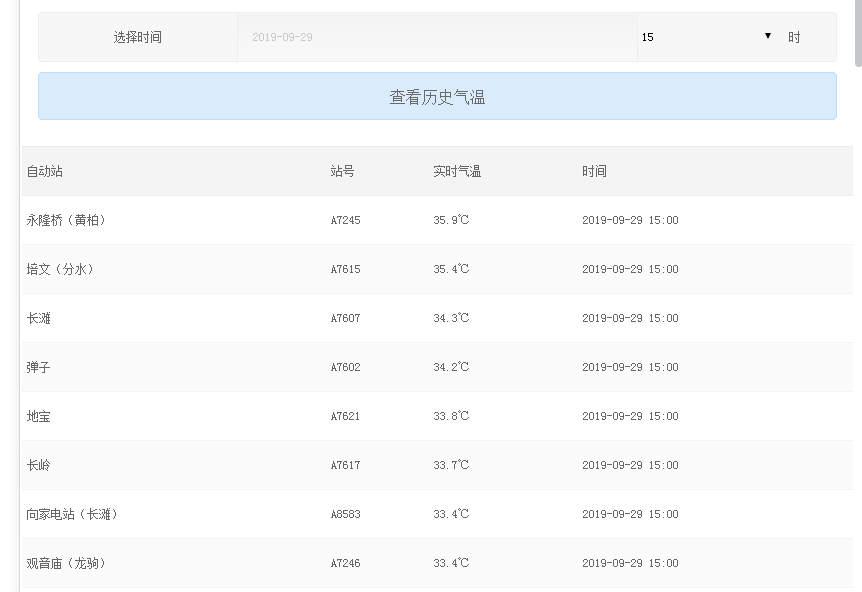Click the dropdown arrow next to 15

point(767,36)
